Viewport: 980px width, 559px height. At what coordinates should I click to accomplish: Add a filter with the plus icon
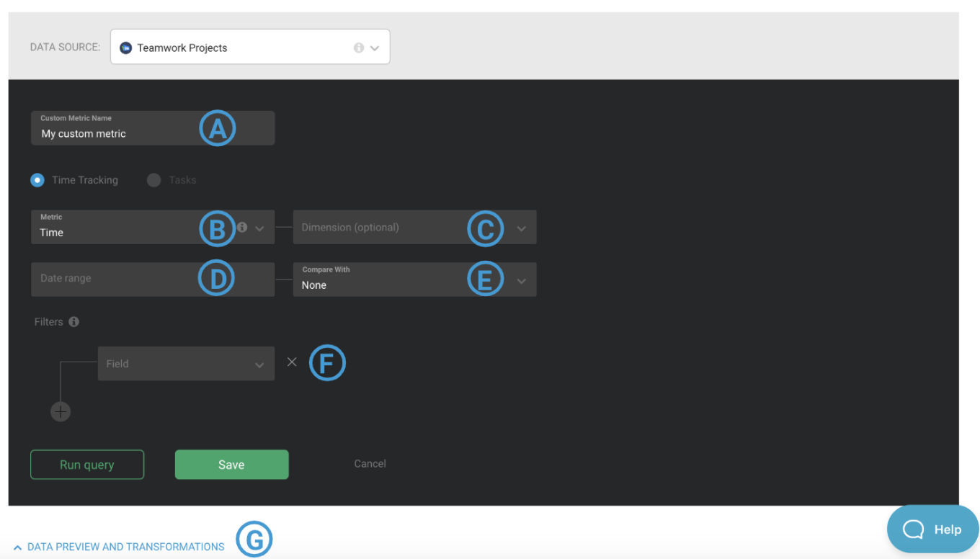(x=61, y=411)
